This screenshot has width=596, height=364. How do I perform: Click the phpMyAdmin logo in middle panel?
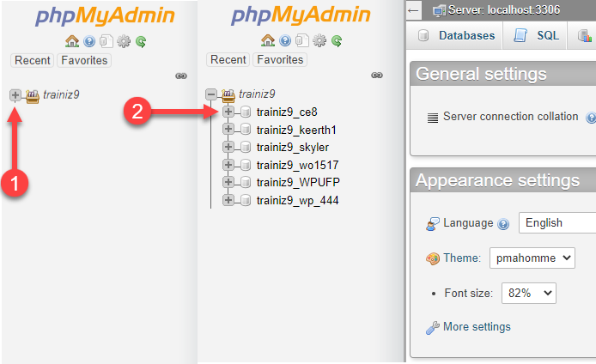(x=301, y=15)
